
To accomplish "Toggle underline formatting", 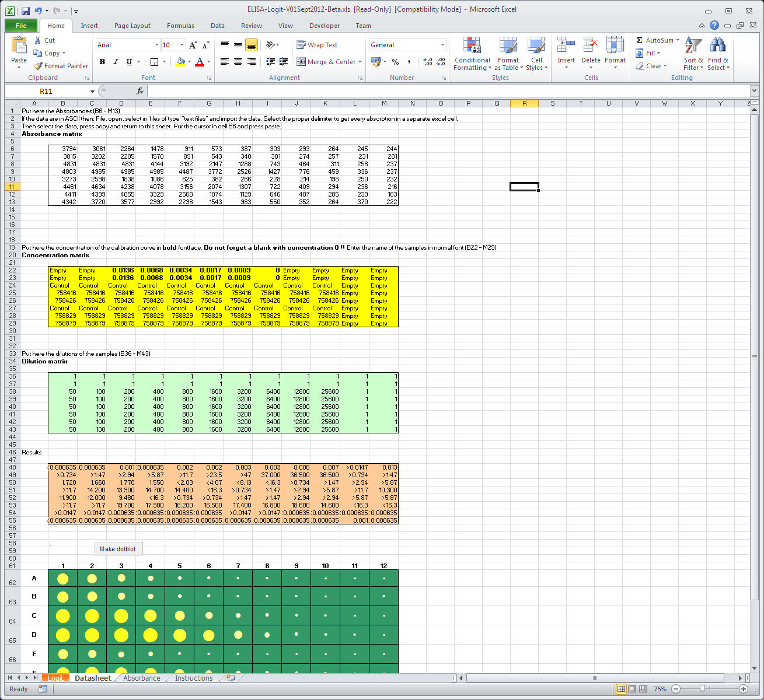I will [129, 61].
